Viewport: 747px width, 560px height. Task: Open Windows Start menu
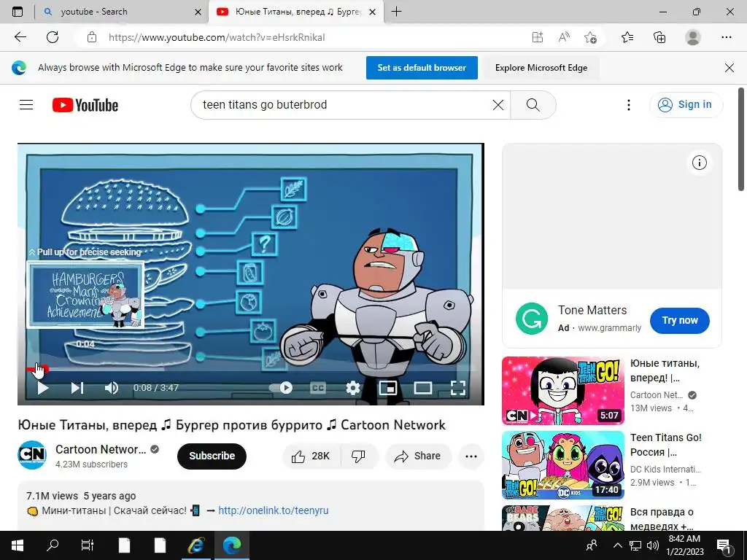click(18, 545)
